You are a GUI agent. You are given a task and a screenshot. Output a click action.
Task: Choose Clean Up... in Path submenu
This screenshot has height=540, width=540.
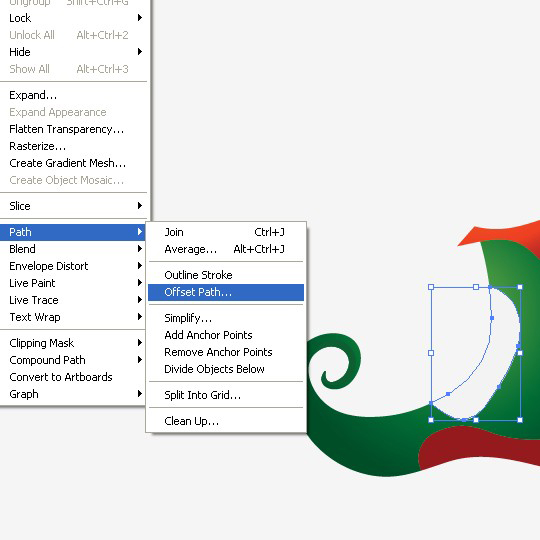pyautogui.click(x=226, y=421)
